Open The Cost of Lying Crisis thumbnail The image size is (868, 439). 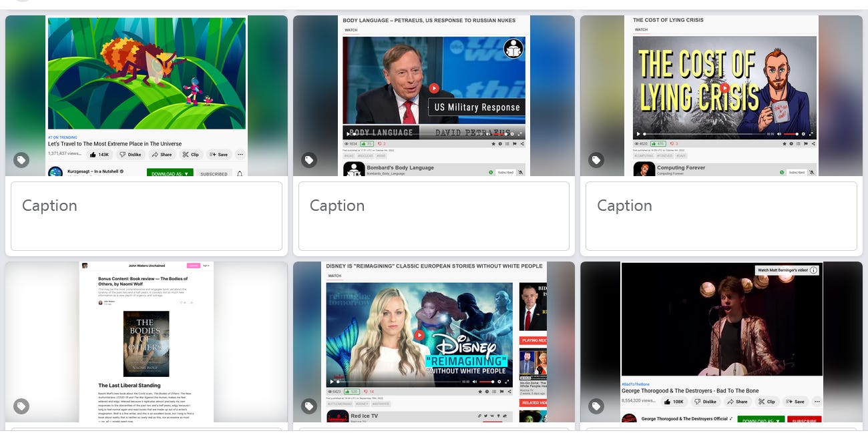point(721,96)
